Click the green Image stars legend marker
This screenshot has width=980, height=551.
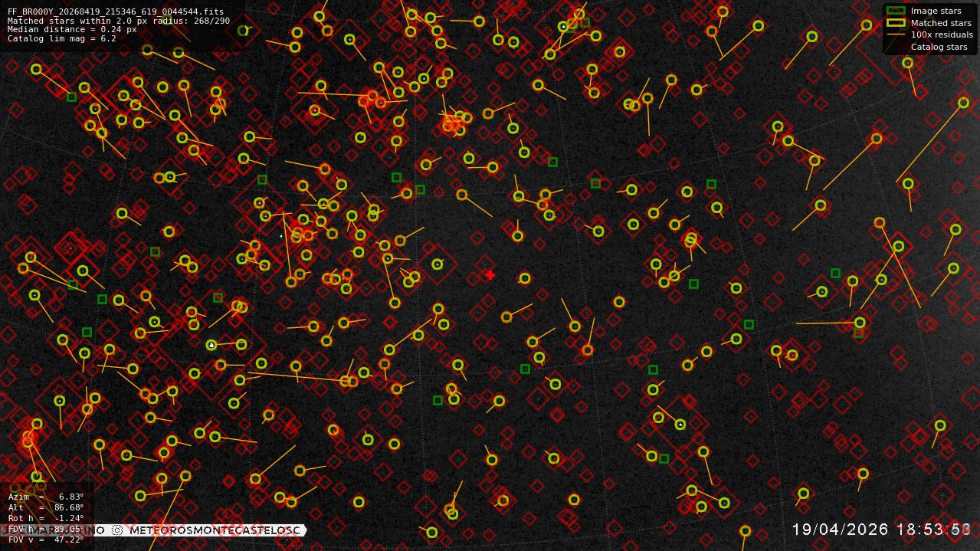tap(896, 11)
